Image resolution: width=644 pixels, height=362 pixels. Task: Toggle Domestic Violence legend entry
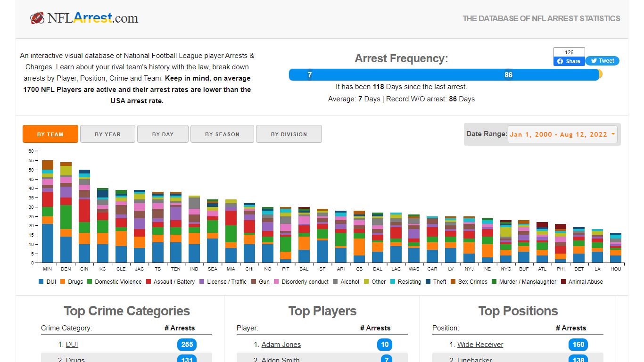point(115,282)
